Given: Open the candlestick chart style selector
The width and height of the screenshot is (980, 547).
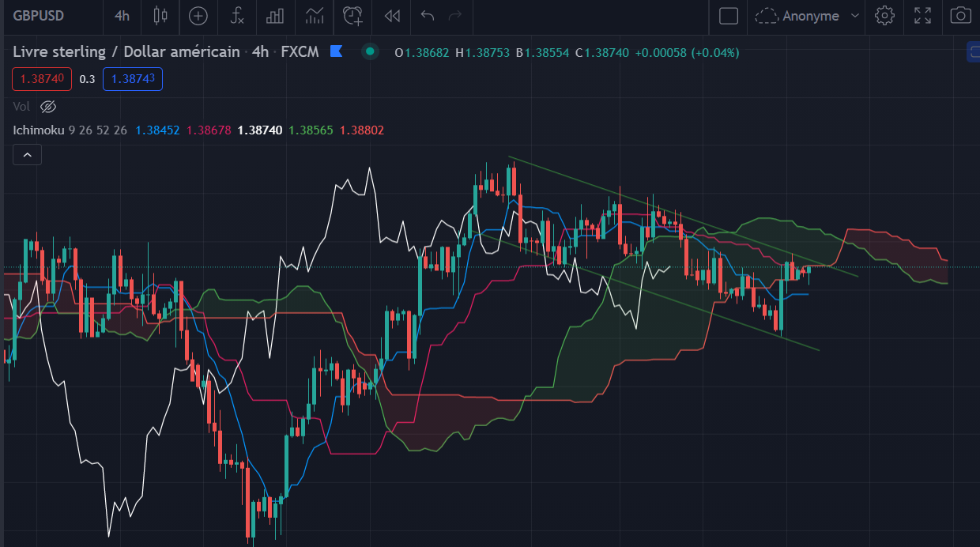Looking at the screenshot, I should point(161,16).
